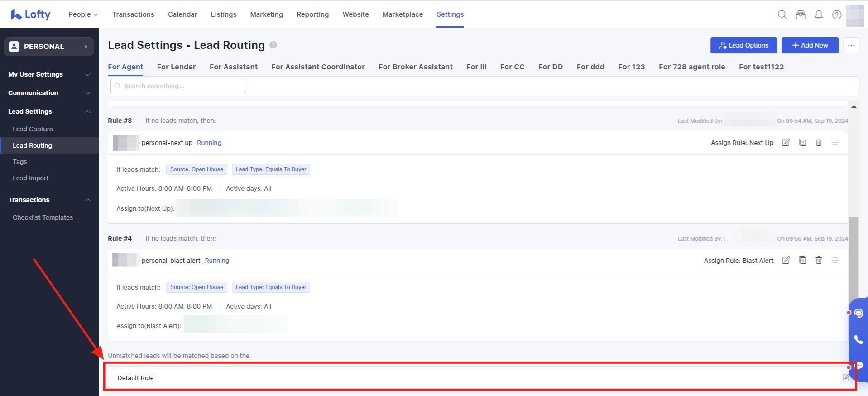Viewport: 868px width, 396px height.
Task: Click the drag handle on personal-blast alert
Action: pos(835,261)
